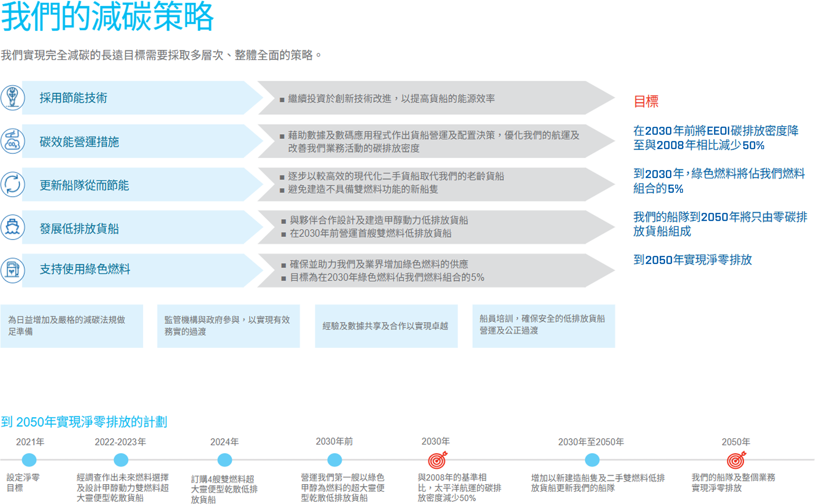Click the bullet 在2030年前營運首艘雙燃料低排放貨船
This screenshot has height=504, width=815.
[366, 233]
